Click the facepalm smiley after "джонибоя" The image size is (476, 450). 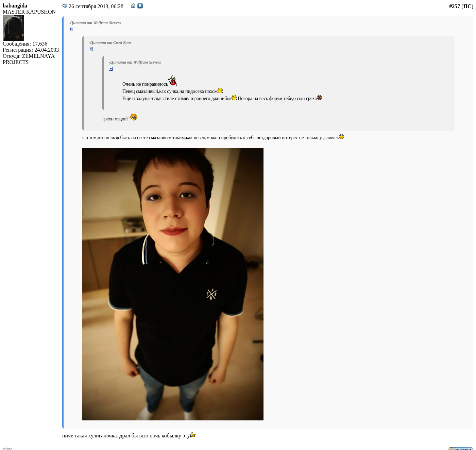pos(234,98)
